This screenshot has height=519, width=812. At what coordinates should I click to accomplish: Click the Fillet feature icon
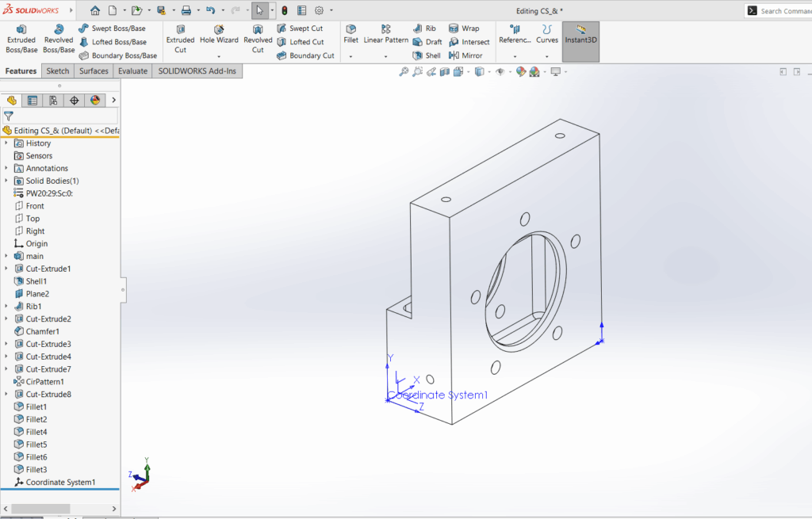(x=350, y=34)
